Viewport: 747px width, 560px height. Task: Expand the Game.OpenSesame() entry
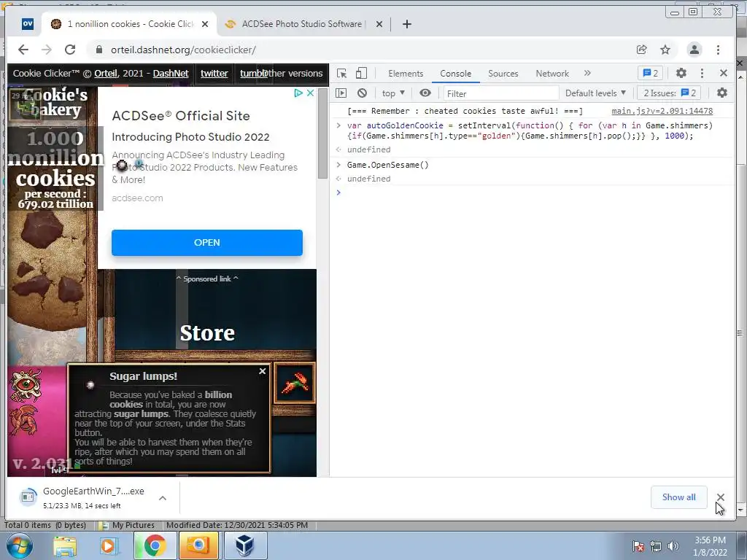click(x=338, y=165)
